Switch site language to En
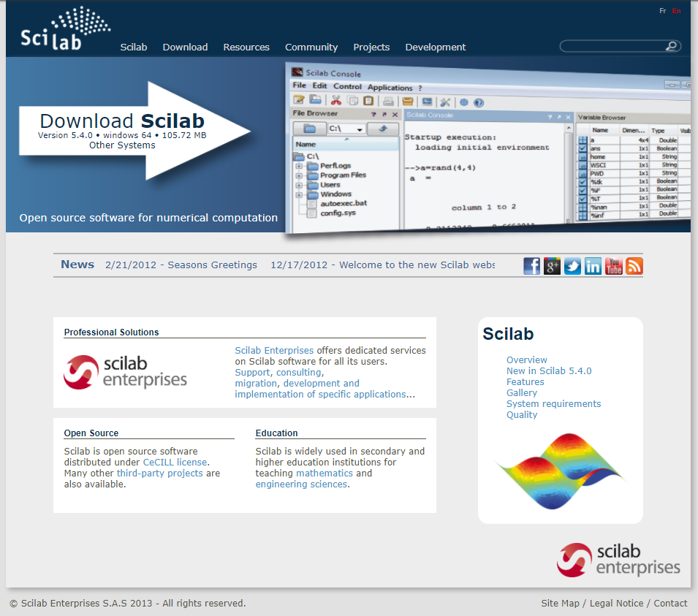Viewport: 698px width, 616px height. click(676, 11)
